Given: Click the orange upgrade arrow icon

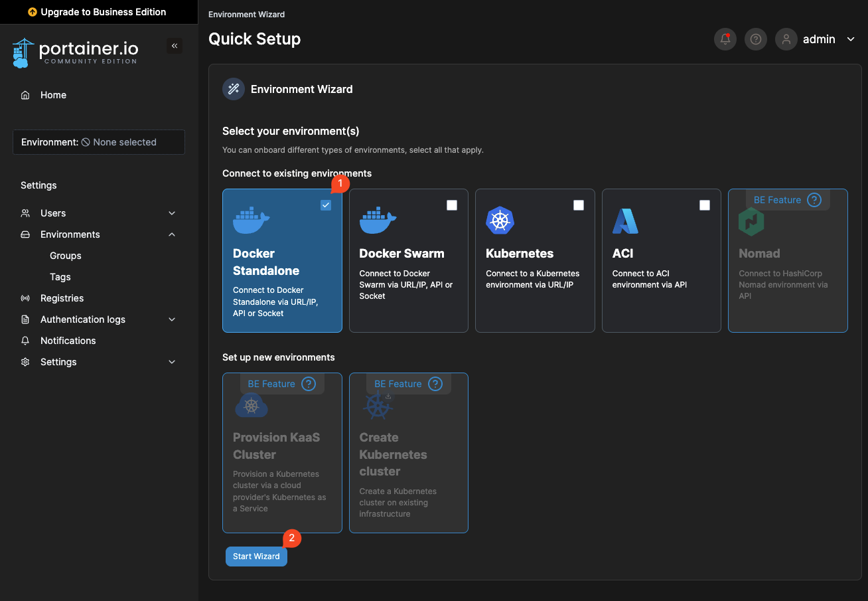Looking at the screenshot, I should pyautogui.click(x=33, y=12).
